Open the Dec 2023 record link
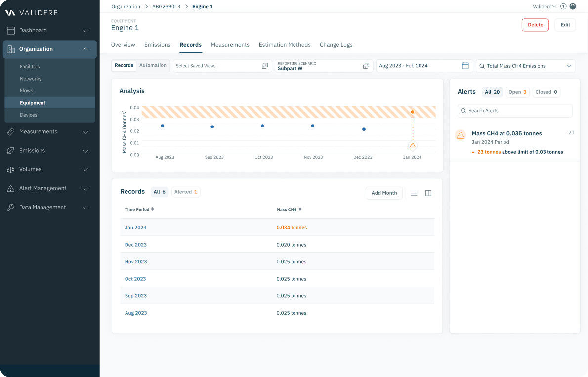 136,245
